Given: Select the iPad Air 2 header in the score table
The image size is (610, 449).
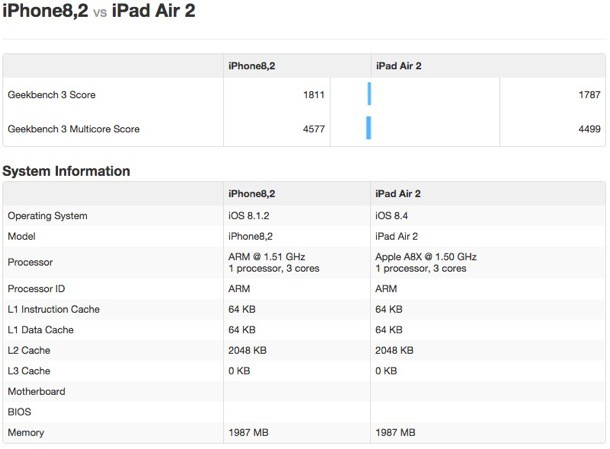Looking at the screenshot, I should (399, 66).
